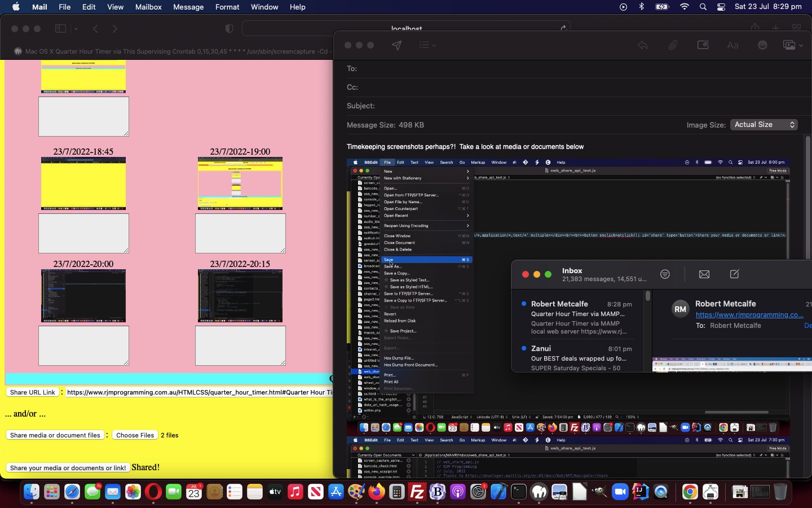
Task: Open the Mailbox menu
Action: 148,7
